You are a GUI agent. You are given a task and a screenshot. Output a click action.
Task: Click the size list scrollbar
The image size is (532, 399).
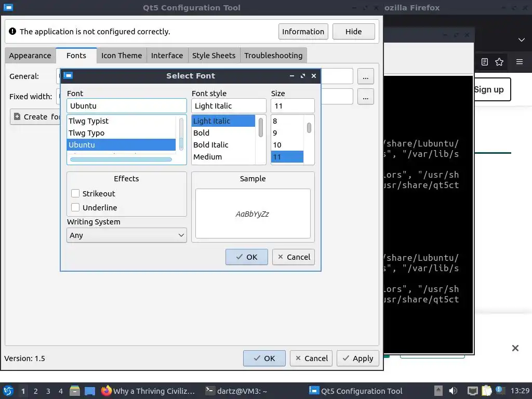(309, 128)
